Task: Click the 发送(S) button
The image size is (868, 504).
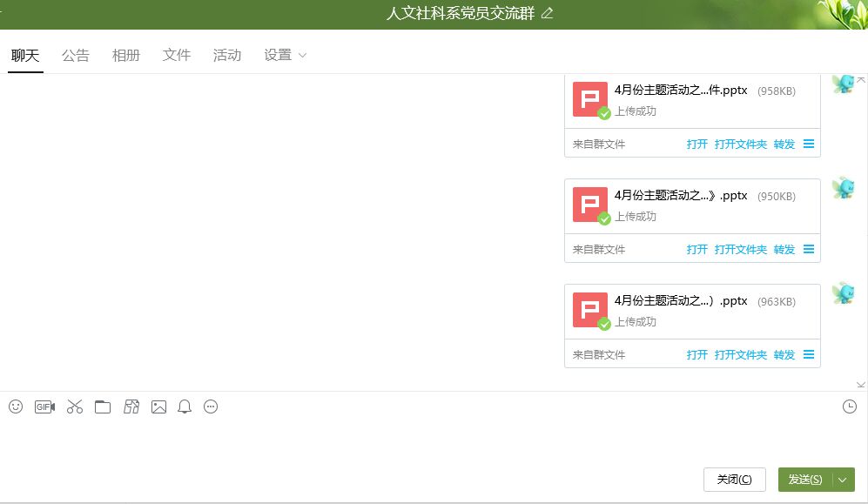Action: coord(805,480)
